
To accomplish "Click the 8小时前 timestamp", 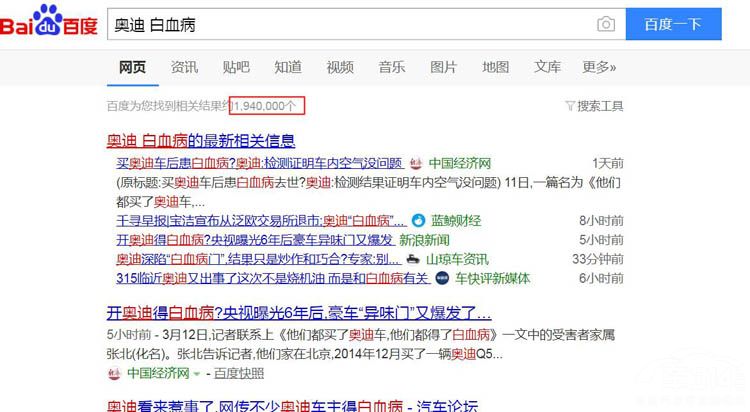I will click(x=601, y=221).
